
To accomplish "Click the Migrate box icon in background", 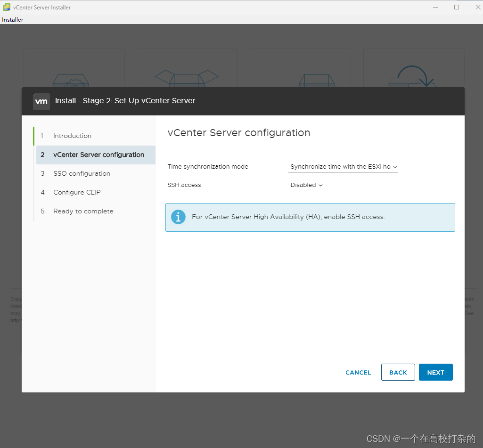I will pos(317,81).
